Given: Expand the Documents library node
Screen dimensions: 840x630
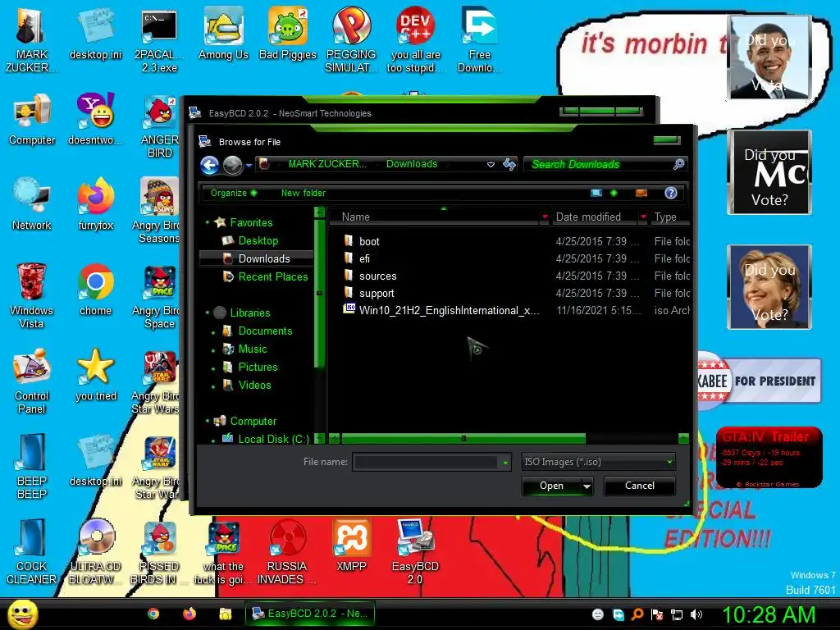Looking at the screenshot, I should click(213, 331).
